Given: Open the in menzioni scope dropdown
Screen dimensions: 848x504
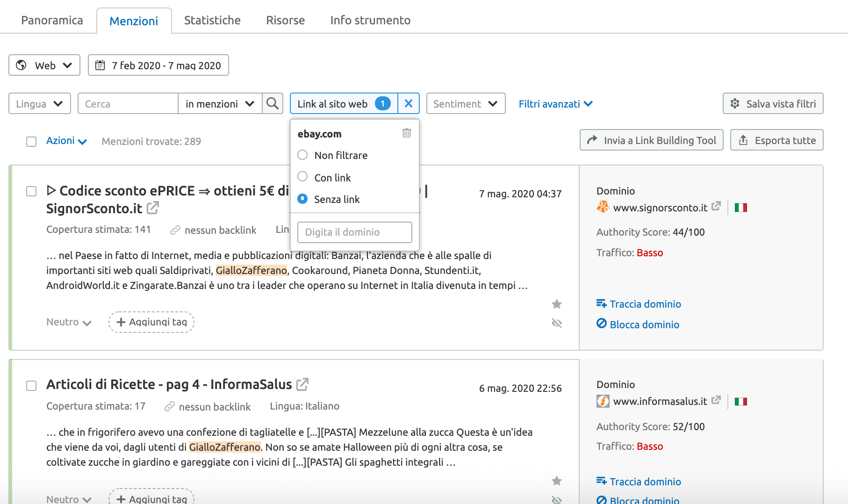Looking at the screenshot, I should point(220,103).
